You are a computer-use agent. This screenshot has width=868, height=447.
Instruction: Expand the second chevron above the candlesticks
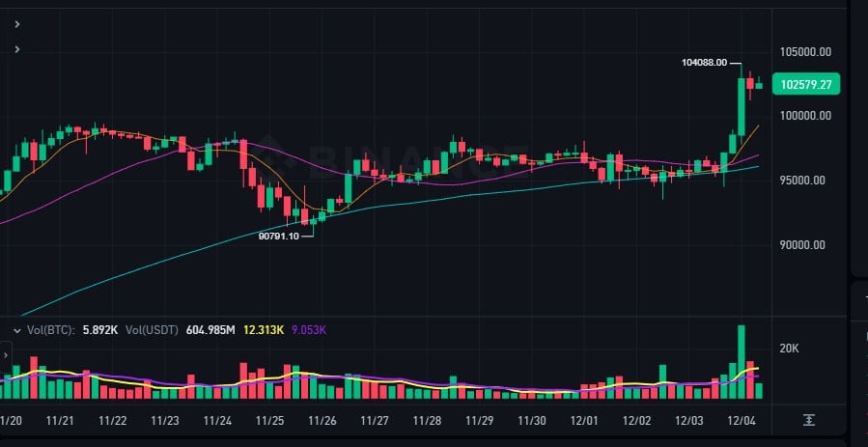click(17, 49)
